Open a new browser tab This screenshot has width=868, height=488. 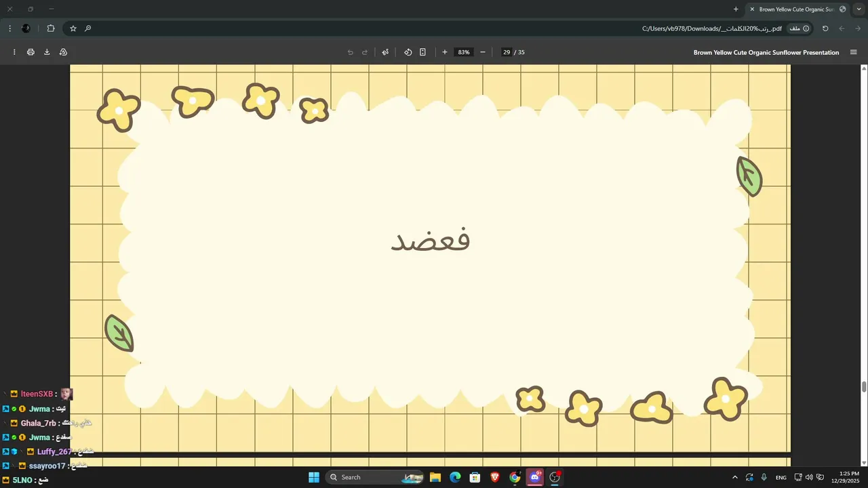[x=736, y=9]
